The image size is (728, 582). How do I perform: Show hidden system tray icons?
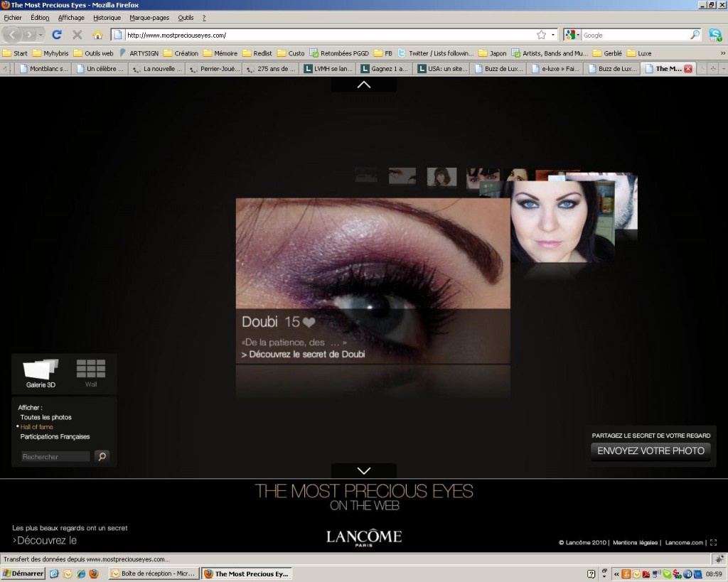616,574
